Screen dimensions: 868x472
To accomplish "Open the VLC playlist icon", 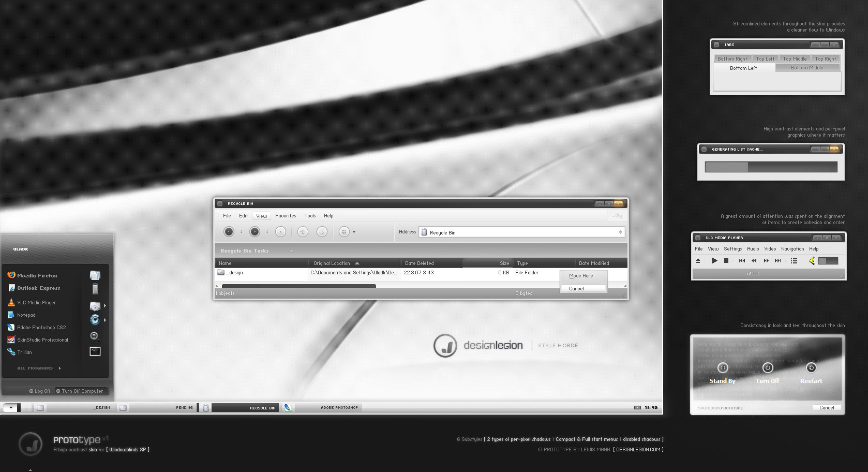I will 794,261.
